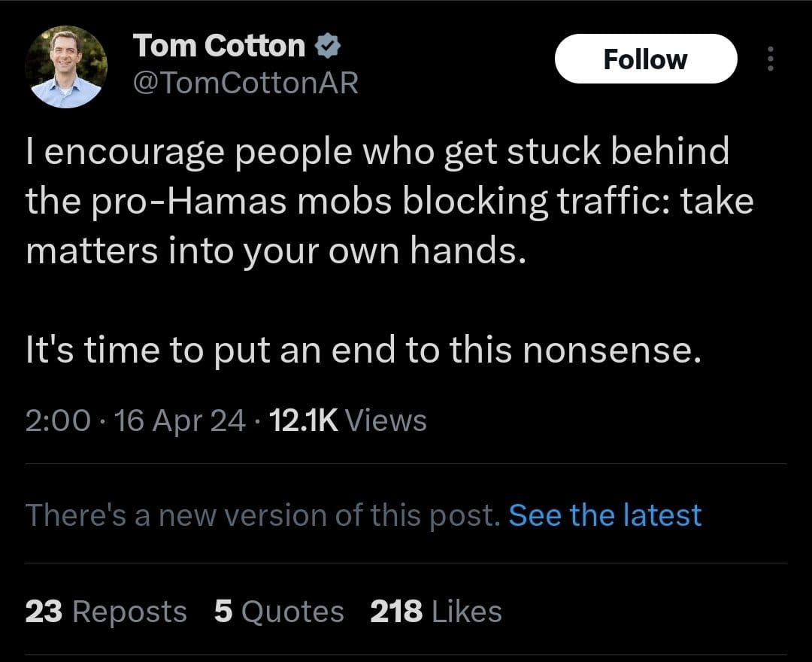Click the line starting 'I encourage people'

377,152
